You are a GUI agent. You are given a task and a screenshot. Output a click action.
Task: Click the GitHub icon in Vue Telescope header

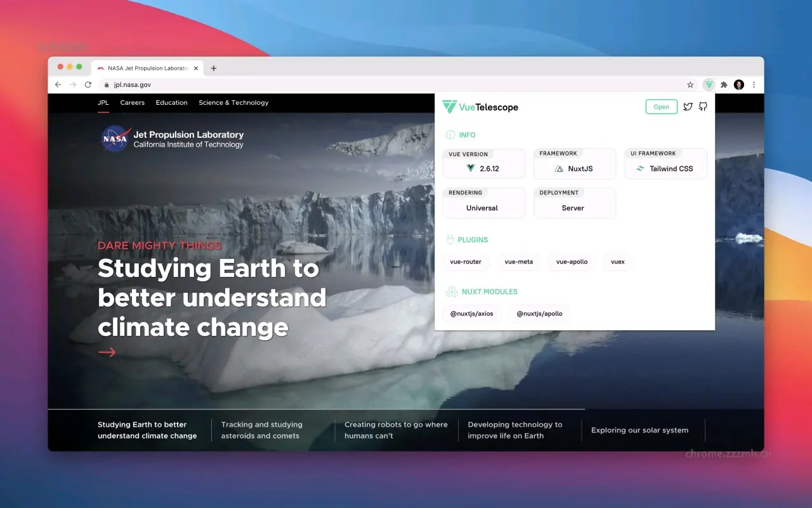click(x=703, y=107)
